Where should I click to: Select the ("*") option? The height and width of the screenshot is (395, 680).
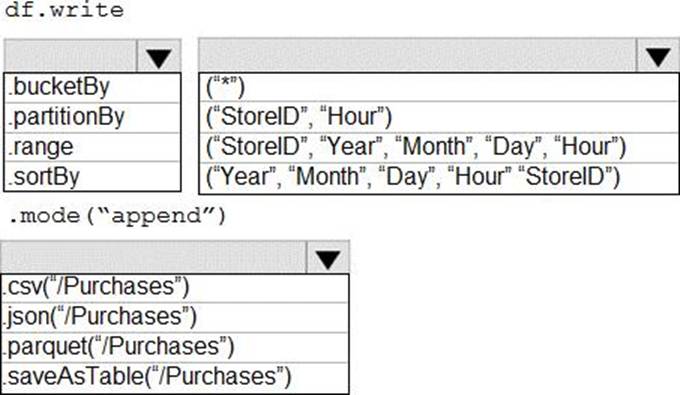(439, 87)
